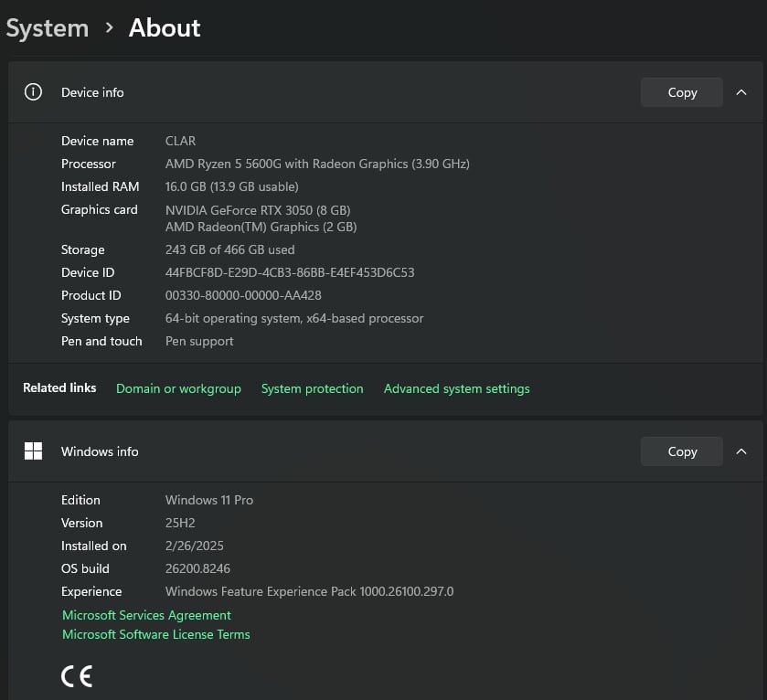Screen dimensions: 767x700
Task: Select the device name value CLAR
Action: point(180,141)
